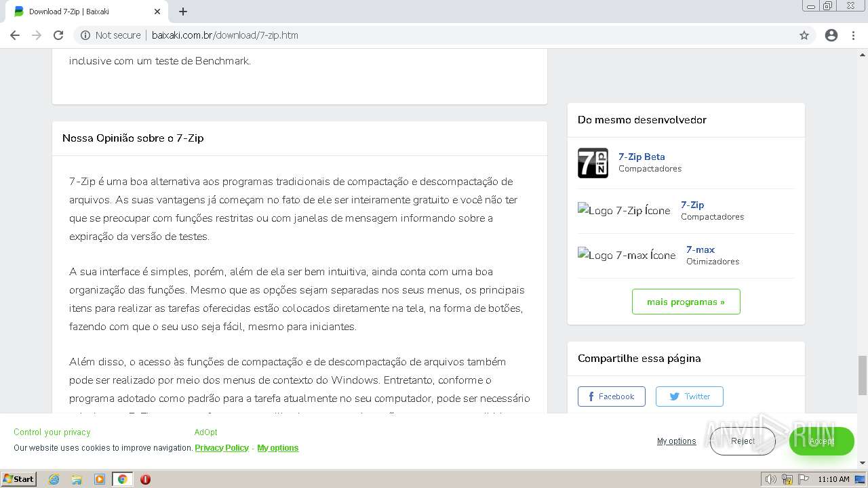Click the Control your privacy text
The height and width of the screenshot is (488, 868).
point(52,432)
